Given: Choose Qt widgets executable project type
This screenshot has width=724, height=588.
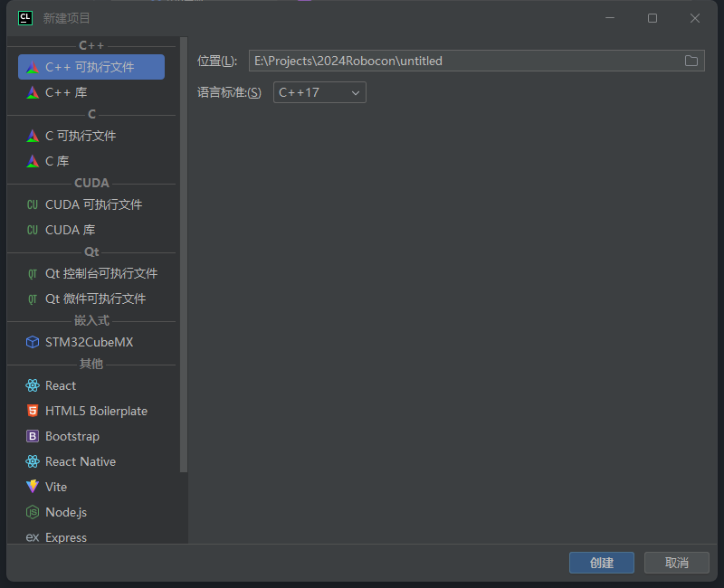Looking at the screenshot, I should (95, 299).
